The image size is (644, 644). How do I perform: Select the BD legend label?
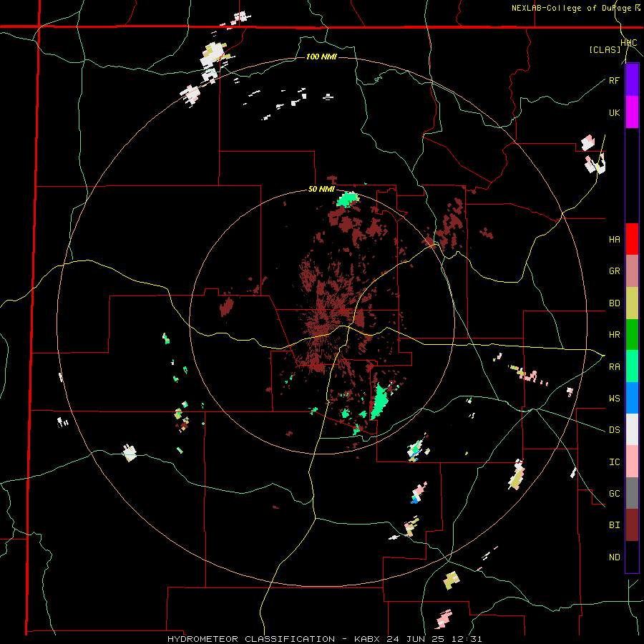tap(614, 303)
